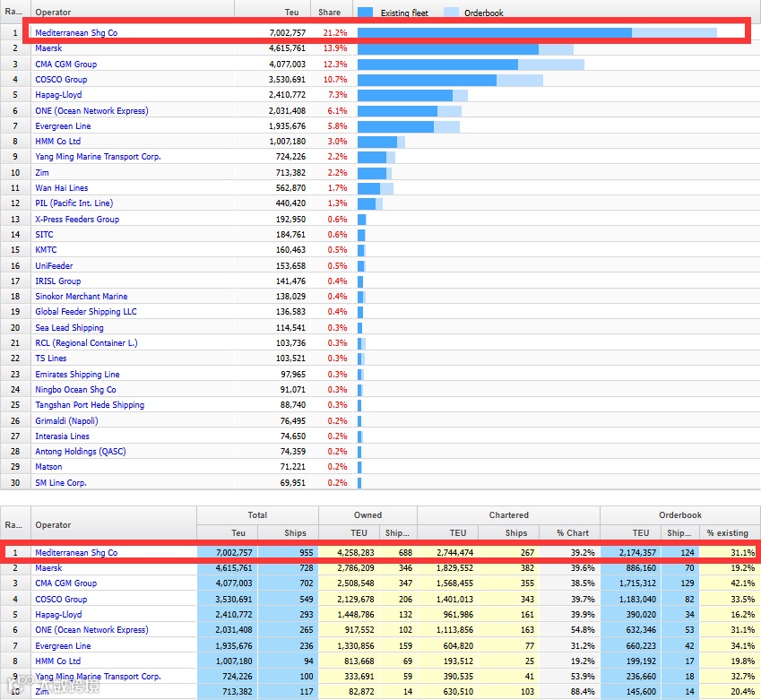The height and width of the screenshot is (700, 761).
Task: Click the CMA CGM Group fleet bar
Action: 471,64
